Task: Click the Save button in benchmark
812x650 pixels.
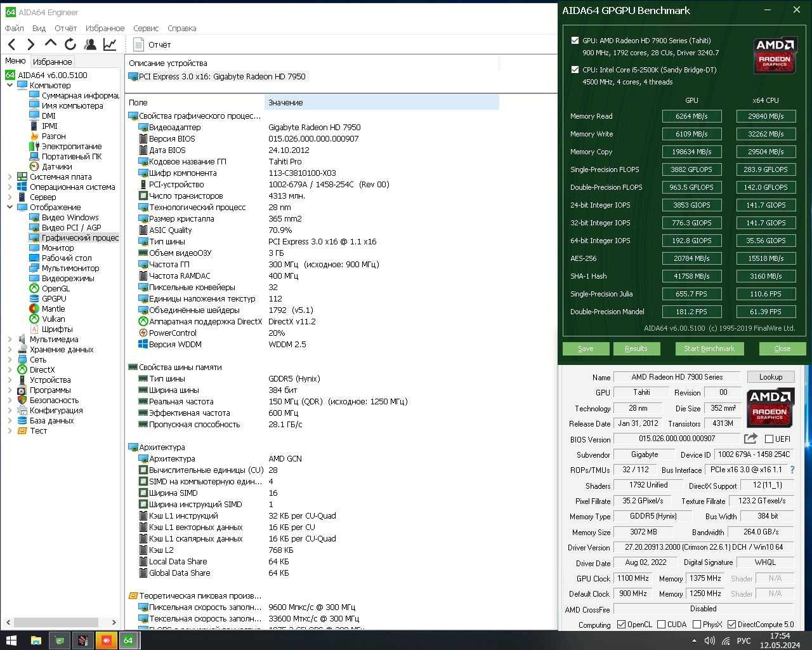Action: click(586, 348)
